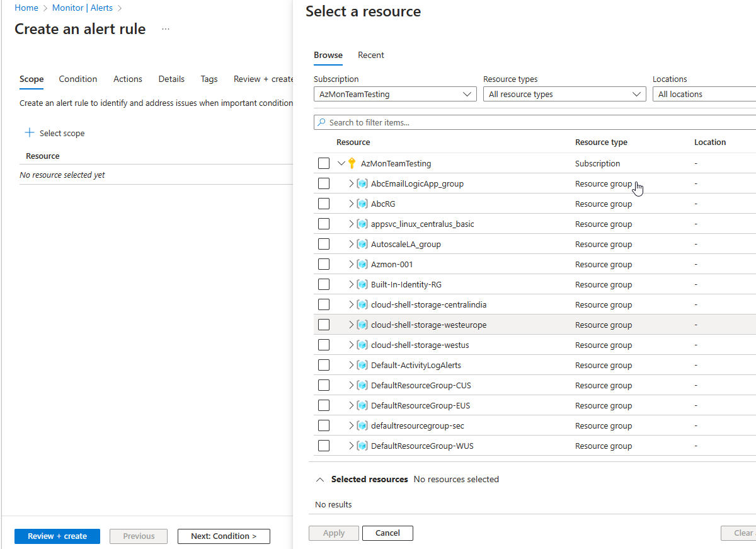Open the Subscription dropdown
The width and height of the screenshot is (756, 549).
click(395, 94)
